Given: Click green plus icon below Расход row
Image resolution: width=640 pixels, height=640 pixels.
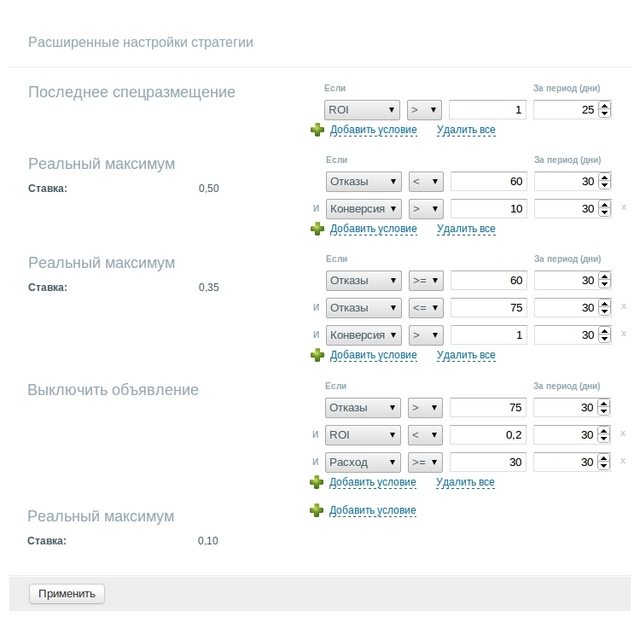Looking at the screenshot, I should pos(317,482).
